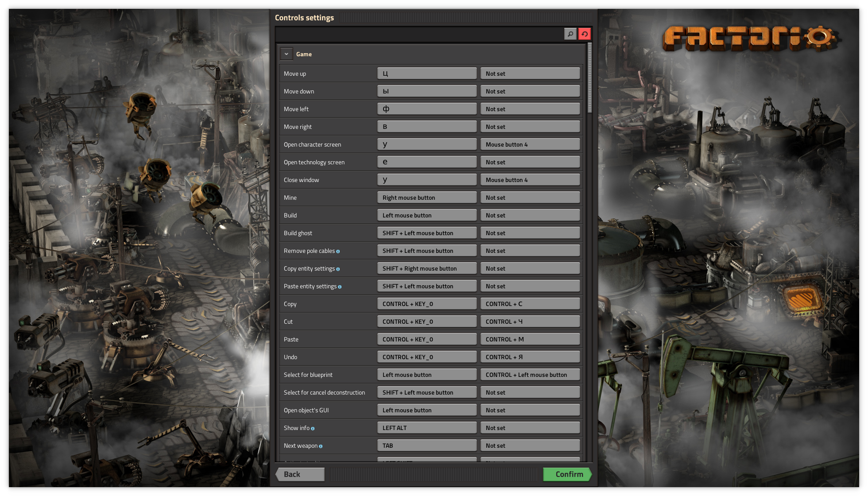Click info icon next to Remove pole cables
This screenshot has height=496, width=868.
click(x=338, y=251)
